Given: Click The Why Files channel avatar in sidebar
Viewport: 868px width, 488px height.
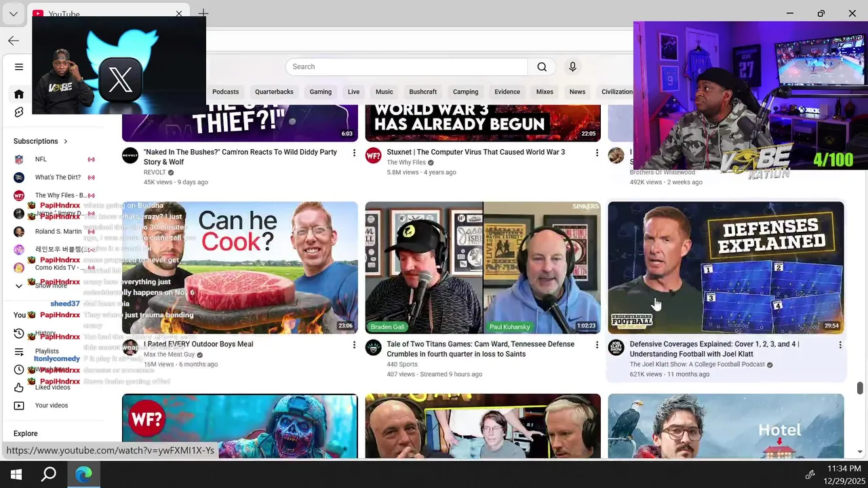Looking at the screenshot, I should (19, 195).
